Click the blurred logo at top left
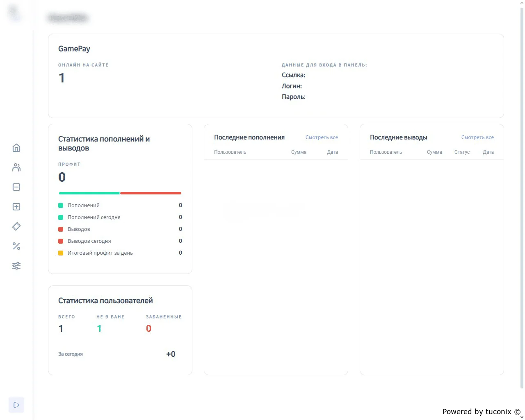The height and width of the screenshot is (420, 525). coord(14,12)
